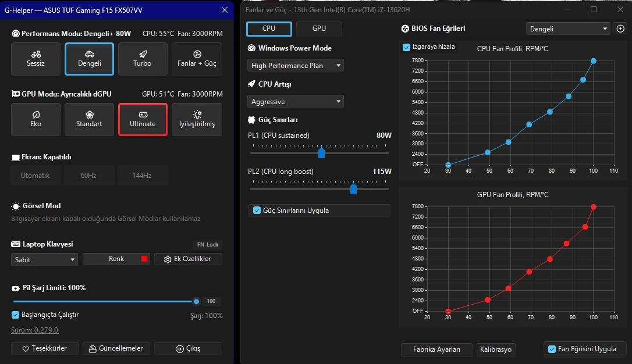The width and height of the screenshot is (632, 364).
Task: Open Fanlar + Güç settings button
Action: click(x=197, y=59)
